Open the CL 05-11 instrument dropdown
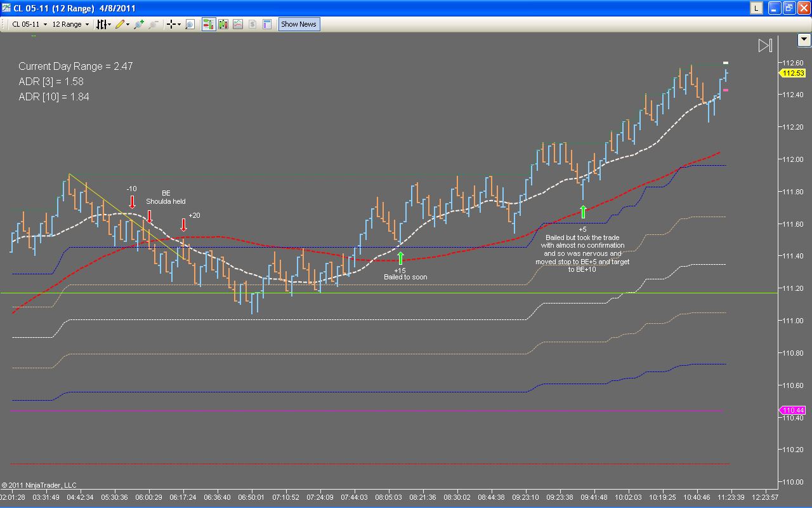 click(30, 24)
